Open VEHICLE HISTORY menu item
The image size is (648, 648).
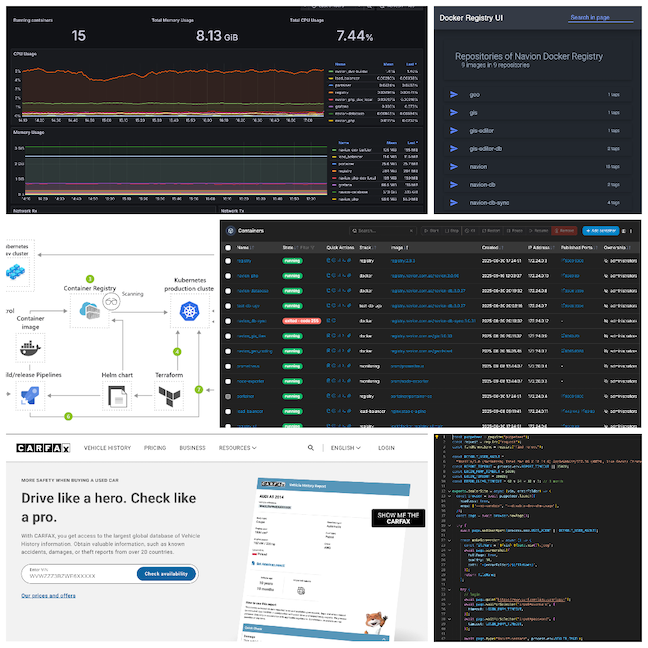coord(107,448)
